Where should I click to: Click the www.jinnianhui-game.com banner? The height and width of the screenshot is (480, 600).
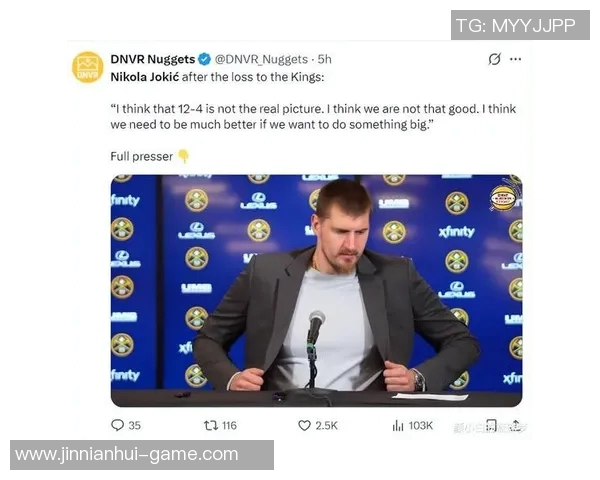[x=142, y=455]
